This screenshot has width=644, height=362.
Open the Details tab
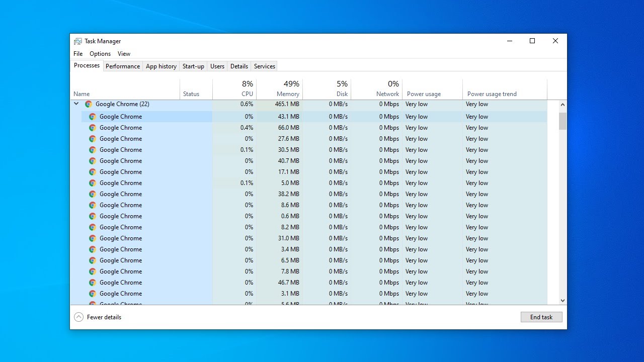coord(239,66)
